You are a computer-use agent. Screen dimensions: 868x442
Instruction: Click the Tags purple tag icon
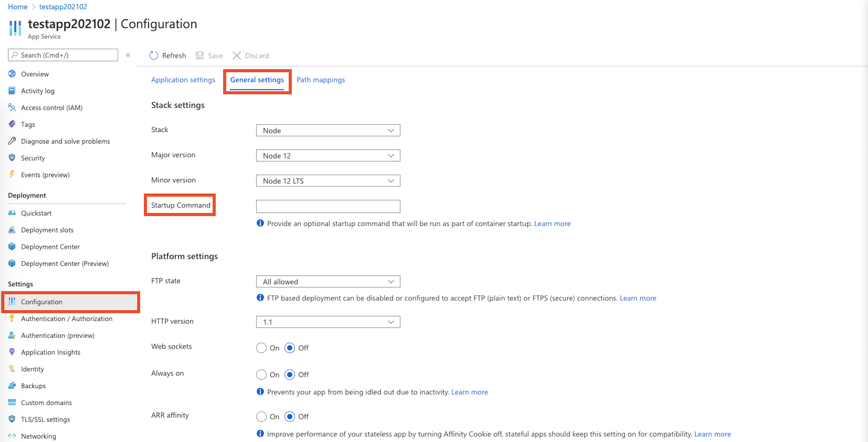point(12,124)
